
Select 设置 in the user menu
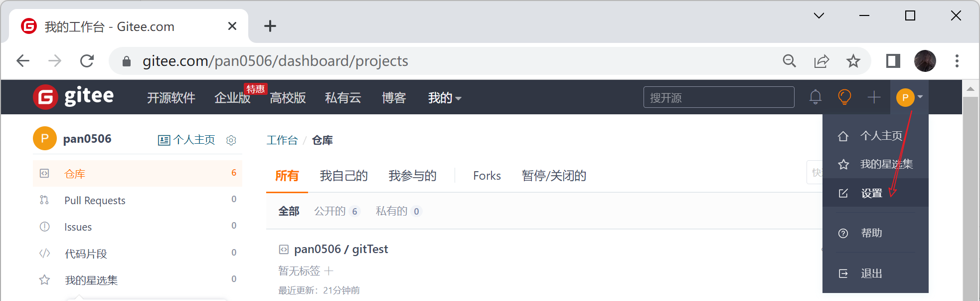(x=871, y=193)
